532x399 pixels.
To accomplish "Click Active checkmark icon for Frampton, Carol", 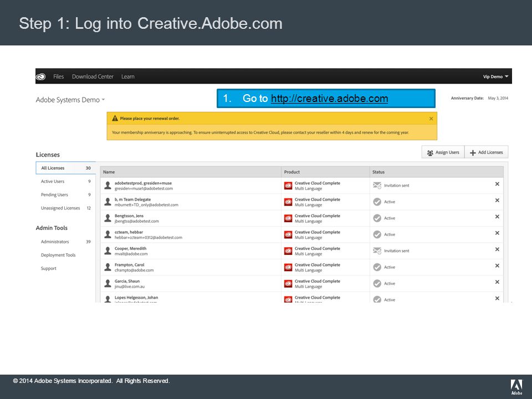I will (377, 267).
